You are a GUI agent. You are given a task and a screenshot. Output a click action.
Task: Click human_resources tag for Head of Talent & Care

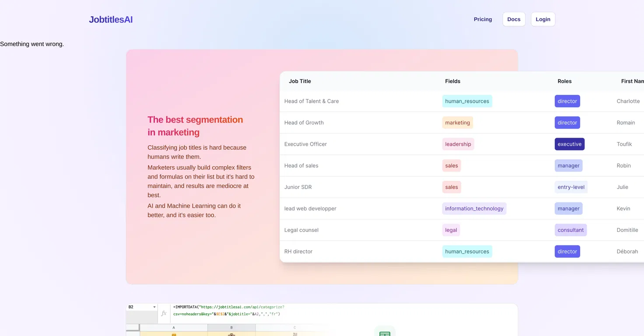(467, 101)
